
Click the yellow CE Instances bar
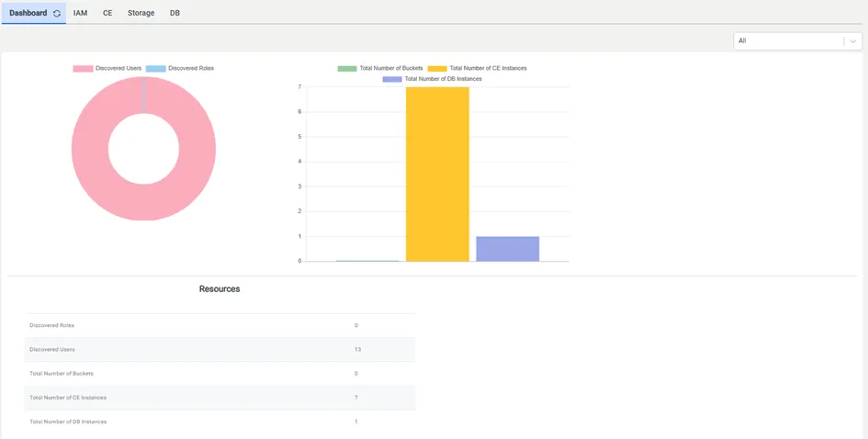click(437, 174)
